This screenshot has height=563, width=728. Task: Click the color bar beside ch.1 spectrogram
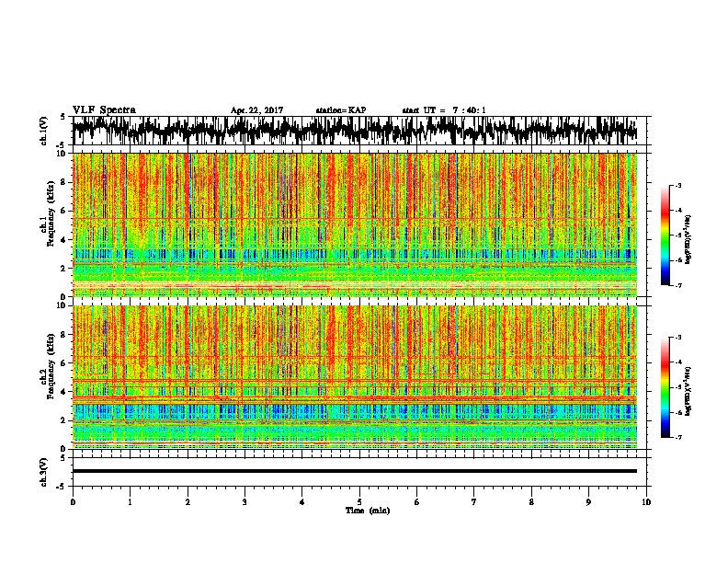[x=665, y=236]
